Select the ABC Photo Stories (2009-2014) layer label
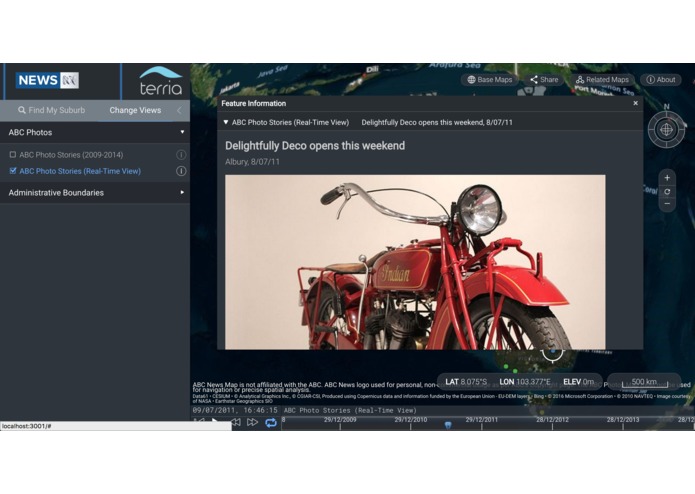The height and width of the screenshot is (494, 695). tap(71, 155)
